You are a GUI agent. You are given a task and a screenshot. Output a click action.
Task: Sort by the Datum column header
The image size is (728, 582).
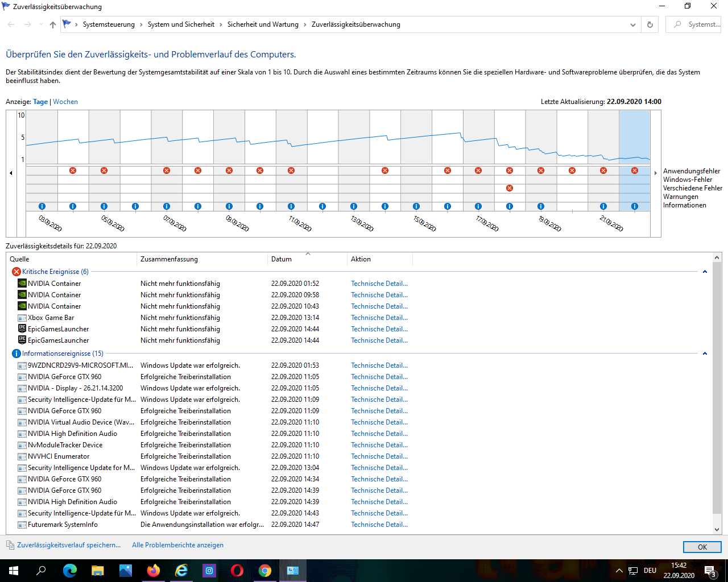[307, 259]
